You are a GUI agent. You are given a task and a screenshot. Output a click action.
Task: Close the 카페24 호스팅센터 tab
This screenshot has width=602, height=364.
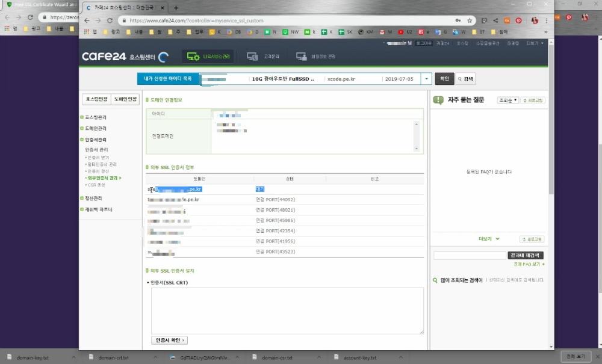coord(162,8)
